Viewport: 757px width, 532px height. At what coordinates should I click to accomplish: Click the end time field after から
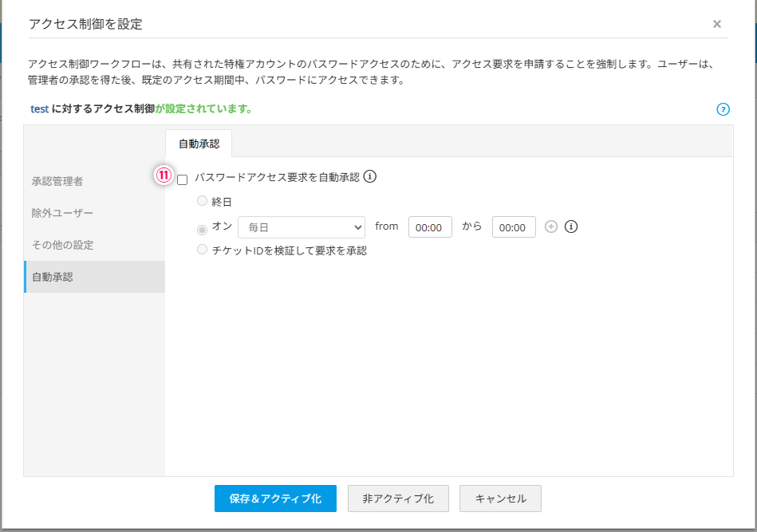click(514, 227)
